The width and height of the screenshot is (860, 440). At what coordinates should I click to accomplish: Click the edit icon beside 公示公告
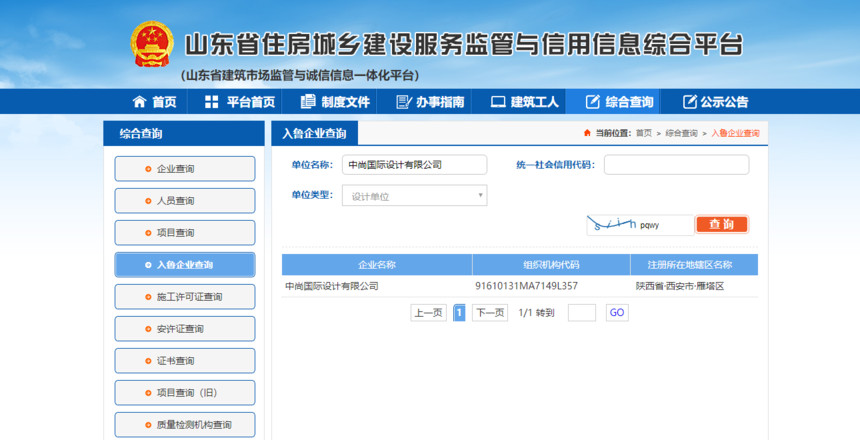pos(689,102)
